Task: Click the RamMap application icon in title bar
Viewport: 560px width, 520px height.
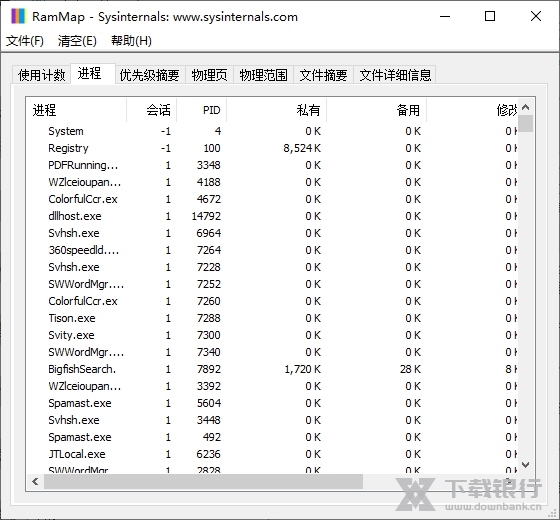Action: point(18,16)
